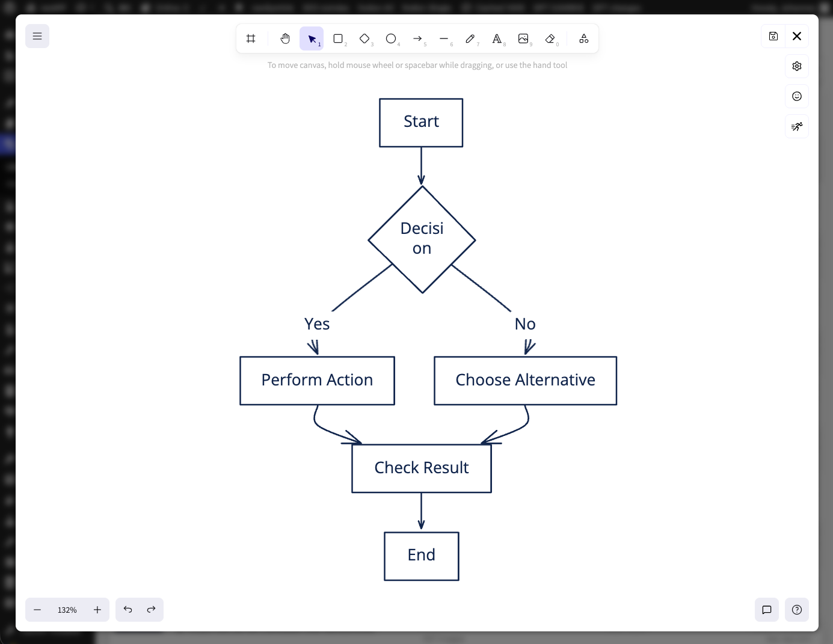Choose the Selection arrow tool

[312, 38]
